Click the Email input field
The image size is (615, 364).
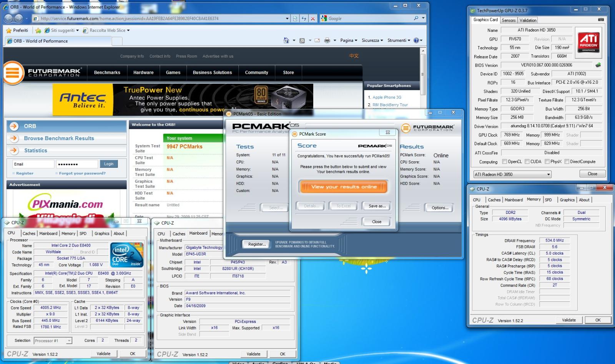point(33,164)
